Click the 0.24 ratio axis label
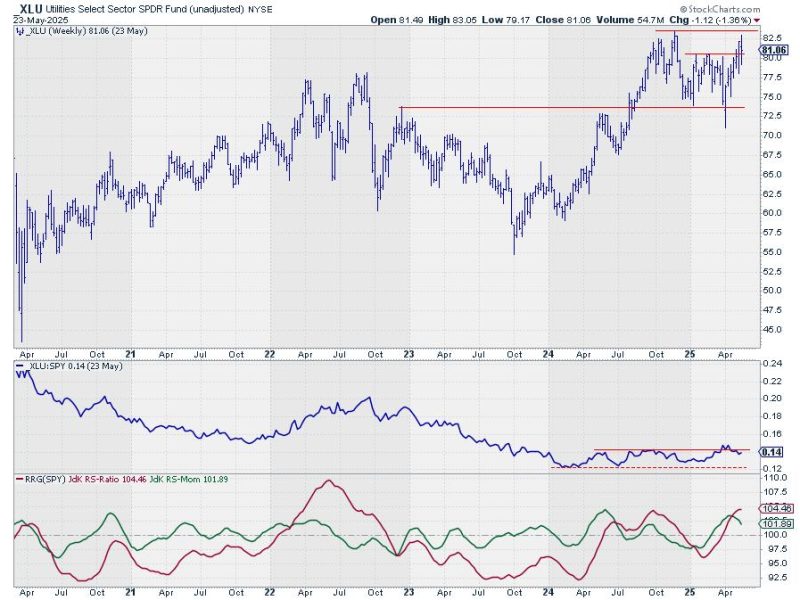This screenshot has height=600, width=800. [x=771, y=364]
